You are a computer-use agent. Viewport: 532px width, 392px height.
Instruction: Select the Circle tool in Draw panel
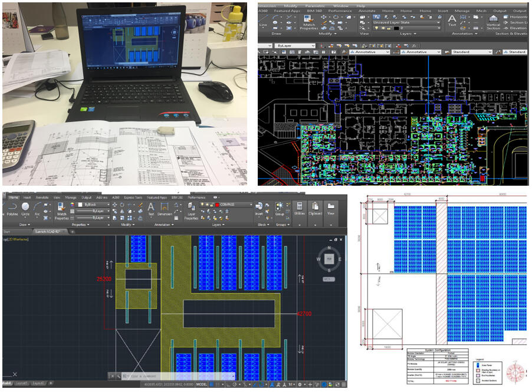pyautogui.click(x=26, y=208)
